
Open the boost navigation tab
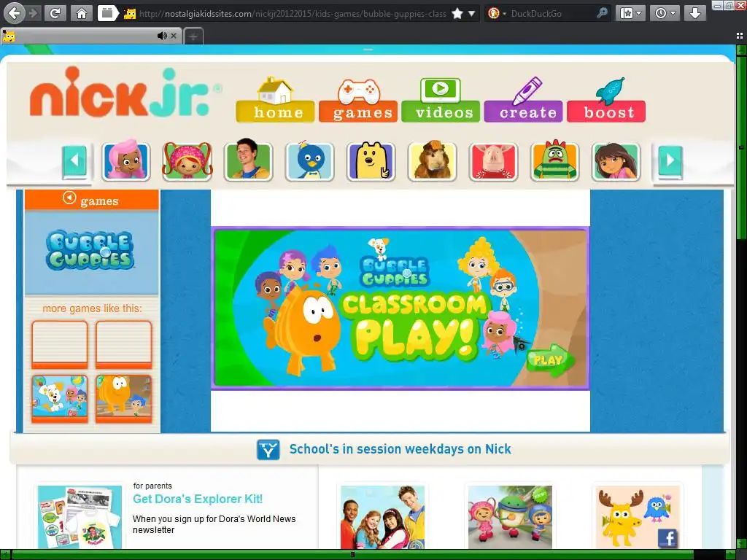(606, 101)
